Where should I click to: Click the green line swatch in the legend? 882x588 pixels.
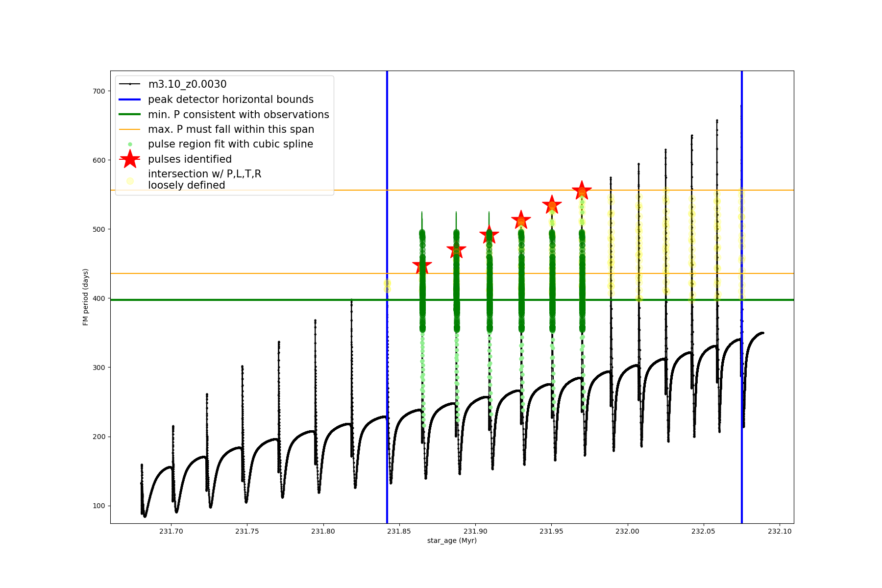click(130, 114)
